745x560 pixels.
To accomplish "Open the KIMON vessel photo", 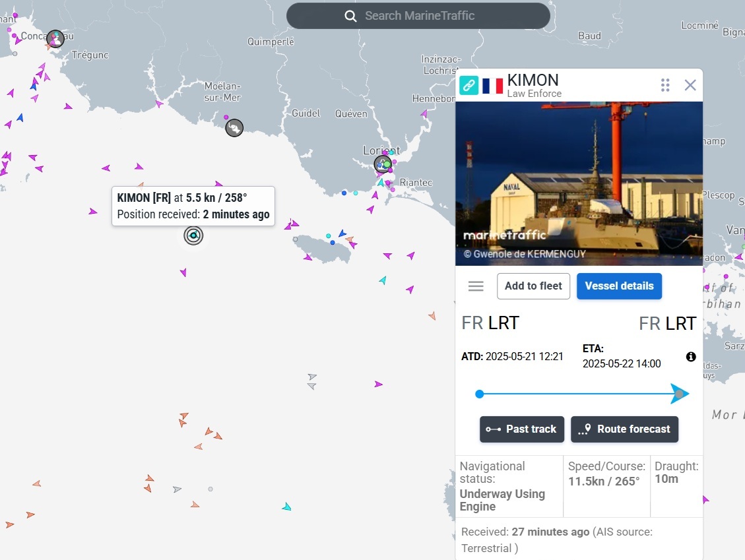I will tap(579, 183).
